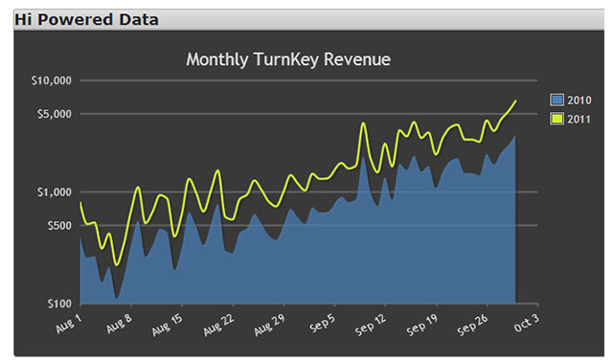The image size is (613, 364).
Task: Toggle the 2010 series legend label
Action: click(579, 100)
